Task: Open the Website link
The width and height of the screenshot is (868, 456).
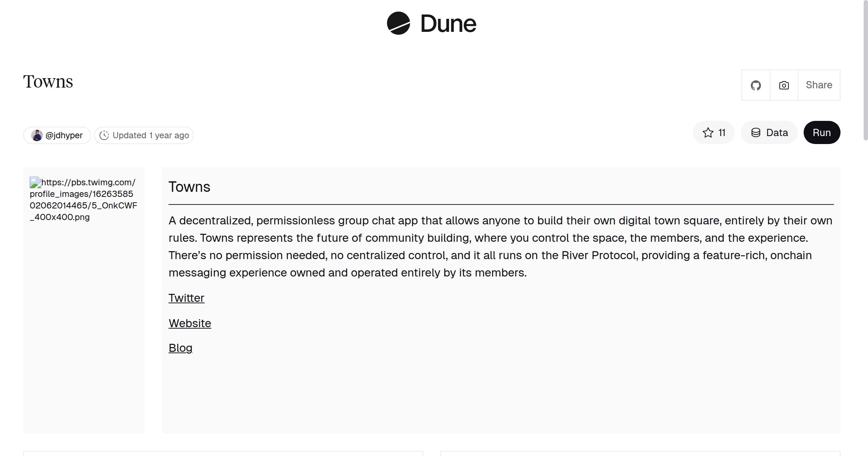Action: (x=190, y=323)
